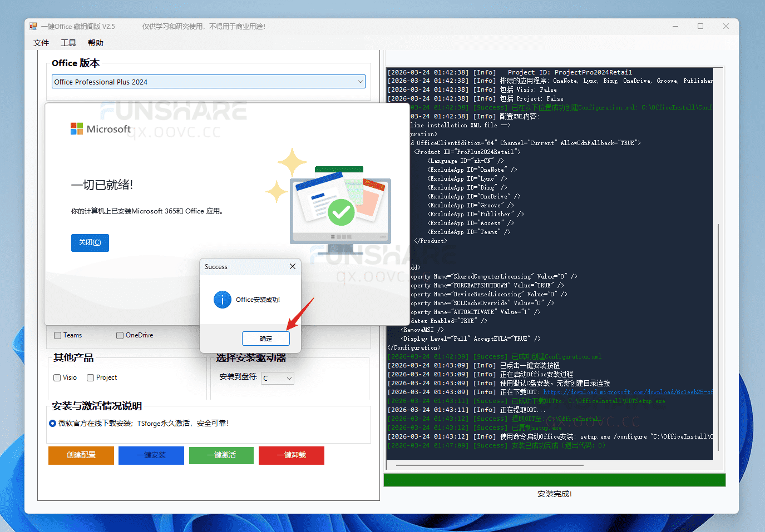Open the 工具 menu

[68, 43]
